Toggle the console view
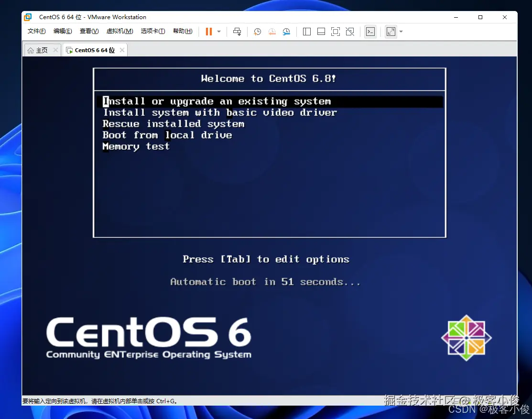 370,32
